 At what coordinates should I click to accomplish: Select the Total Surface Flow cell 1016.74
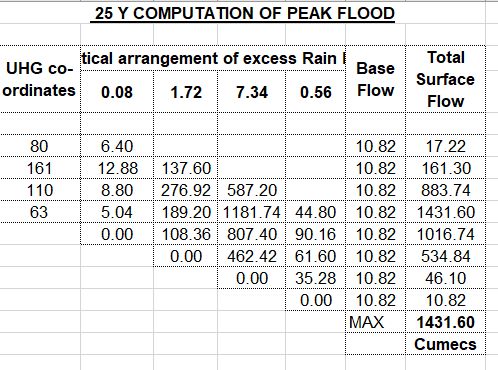(446, 234)
